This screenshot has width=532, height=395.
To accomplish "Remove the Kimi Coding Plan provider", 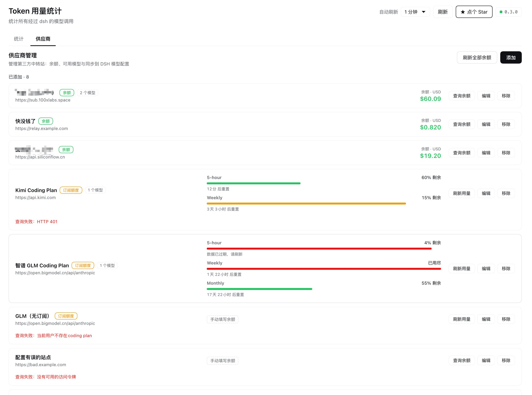I will point(506,193).
